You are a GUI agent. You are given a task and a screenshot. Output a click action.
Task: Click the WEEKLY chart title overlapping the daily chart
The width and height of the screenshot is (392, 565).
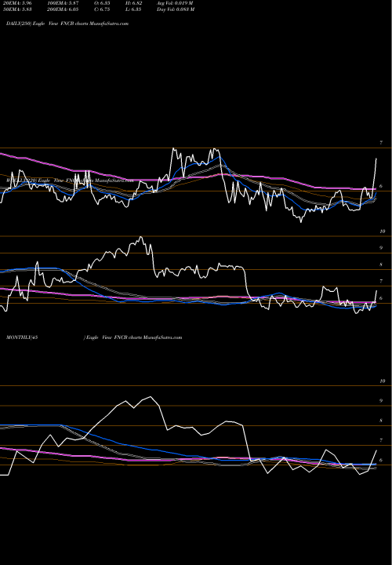70,180
